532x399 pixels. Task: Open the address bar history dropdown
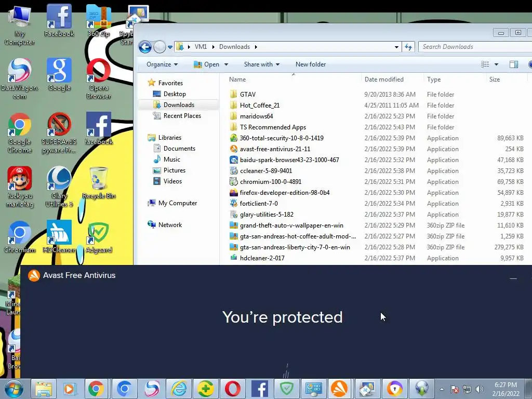396,47
